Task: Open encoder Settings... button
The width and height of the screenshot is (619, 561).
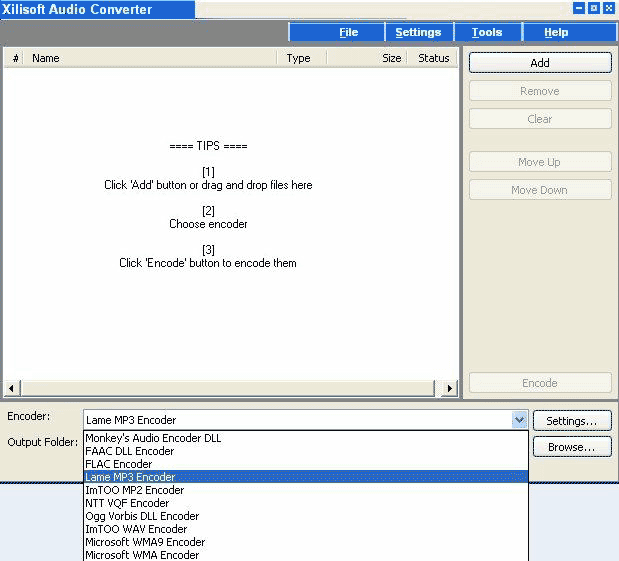Action: [572, 421]
